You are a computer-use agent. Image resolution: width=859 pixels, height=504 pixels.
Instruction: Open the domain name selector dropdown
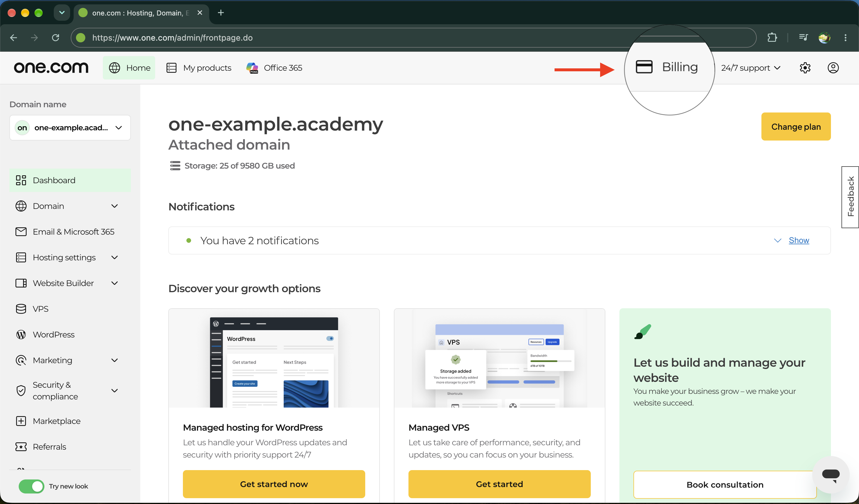pyautogui.click(x=70, y=127)
